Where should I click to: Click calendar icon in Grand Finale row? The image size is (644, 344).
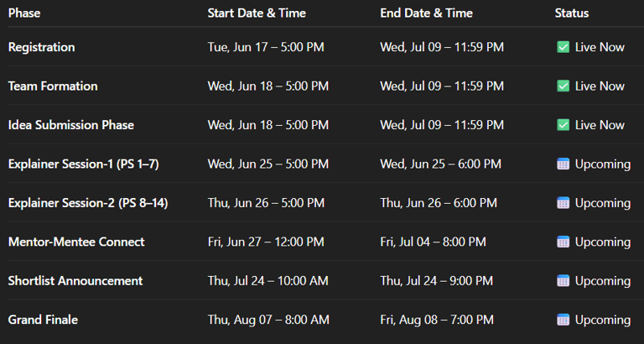click(563, 320)
